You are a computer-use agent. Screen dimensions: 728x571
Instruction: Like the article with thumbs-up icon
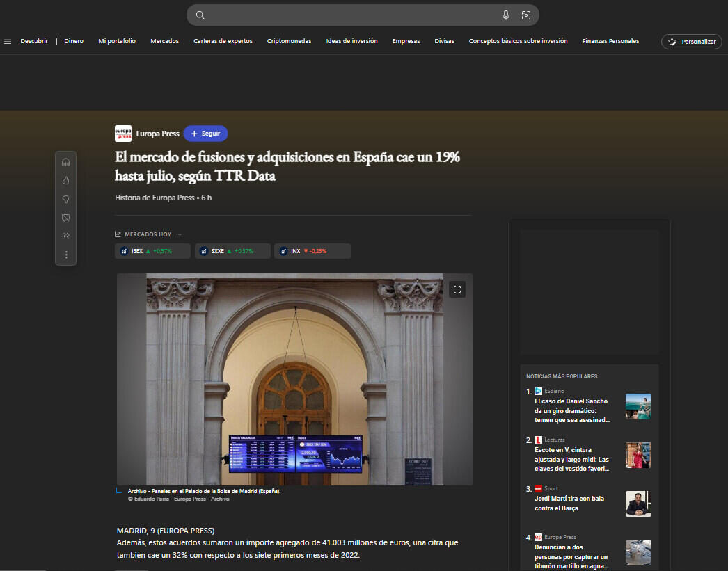pyautogui.click(x=66, y=180)
